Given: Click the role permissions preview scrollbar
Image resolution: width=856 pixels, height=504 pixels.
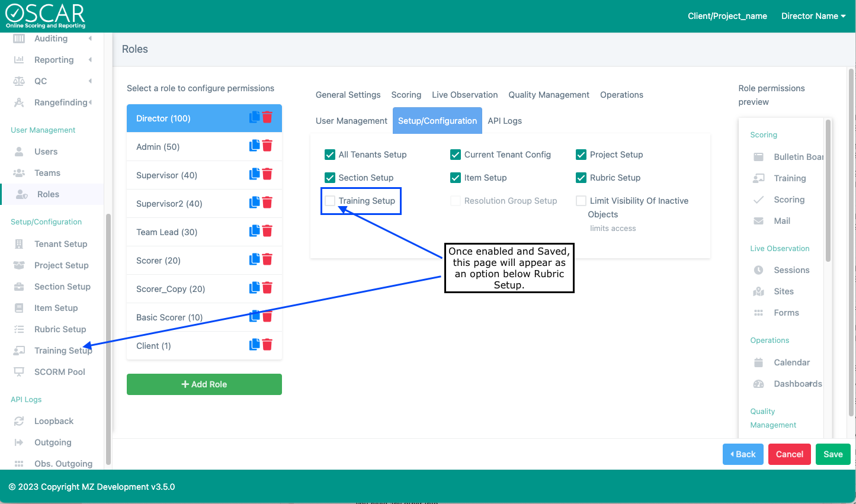Looking at the screenshot, I should click(x=828, y=190).
